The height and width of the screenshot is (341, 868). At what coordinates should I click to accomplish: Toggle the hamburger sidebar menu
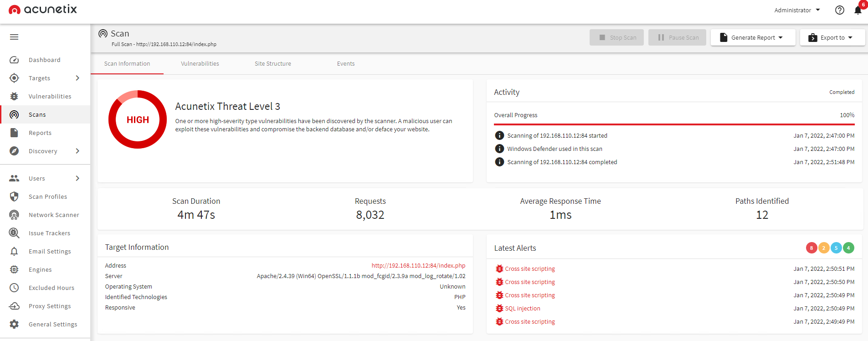tap(14, 37)
